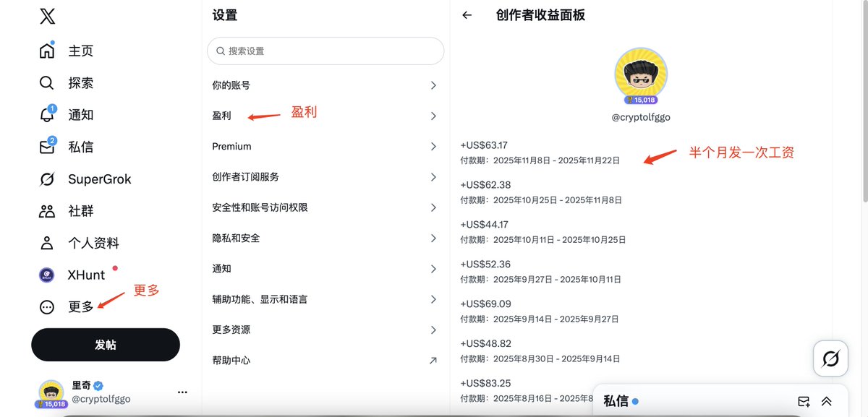
Task: Click 付款期 2025年11月8日 - 2025年11月22日 text
Action: (540, 160)
